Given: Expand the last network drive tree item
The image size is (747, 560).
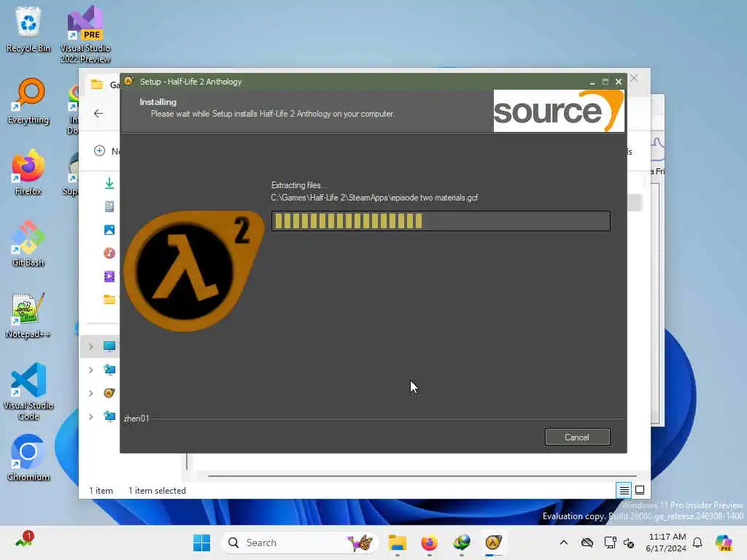Looking at the screenshot, I should (90, 416).
